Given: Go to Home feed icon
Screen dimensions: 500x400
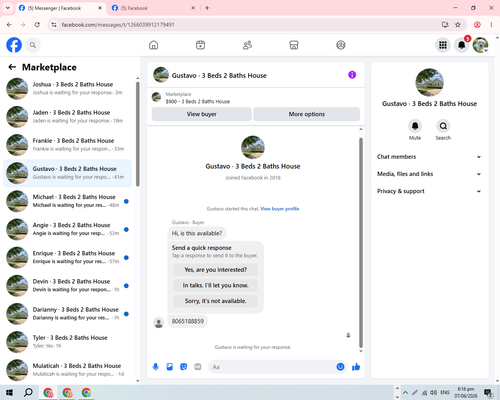Looking at the screenshot, I should 153,45.
